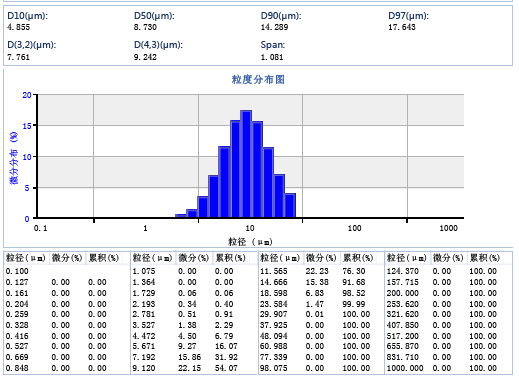The image size is (519, 384).
Task: Select the D50(μm) value 8.730
Action: pos(145,27)
